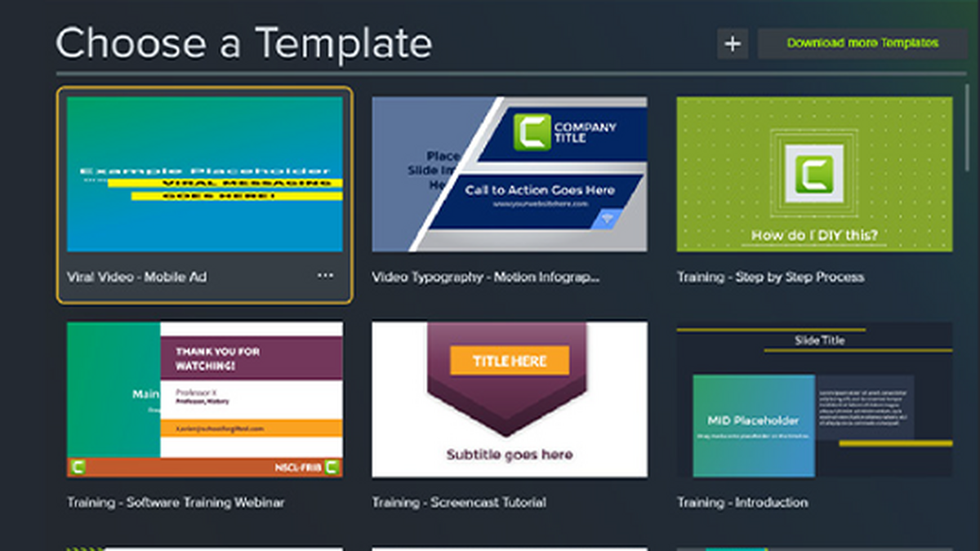Image resolution: width=980 pixels, height=551 pixels.
Task: Click Training - Software Training Webinar title text
Action: coord(176,502)
